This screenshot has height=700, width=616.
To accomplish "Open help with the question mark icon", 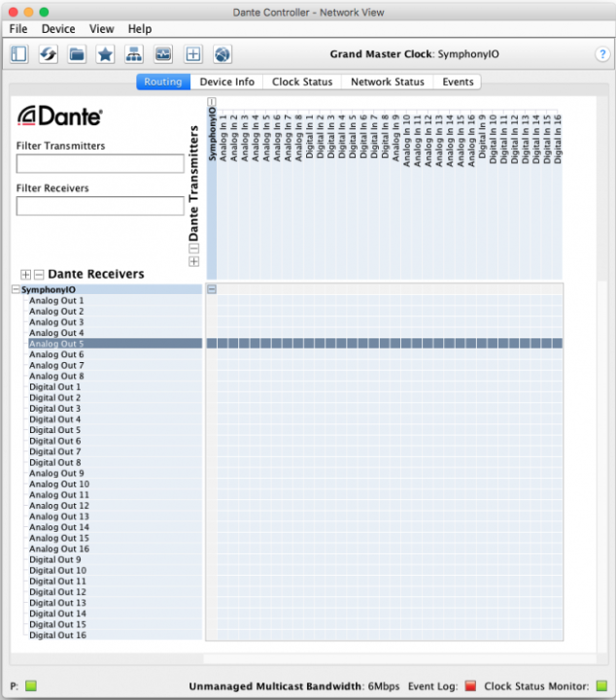I will 601,54.
